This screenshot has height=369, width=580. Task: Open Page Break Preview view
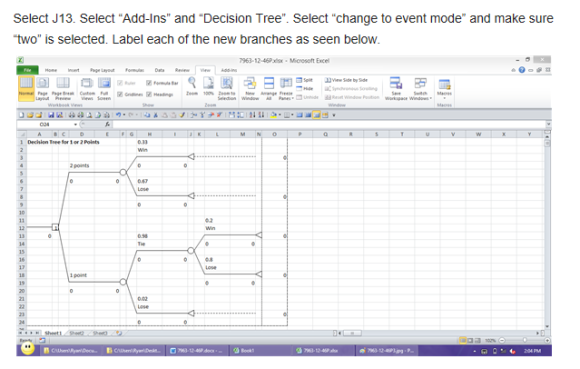63,89
